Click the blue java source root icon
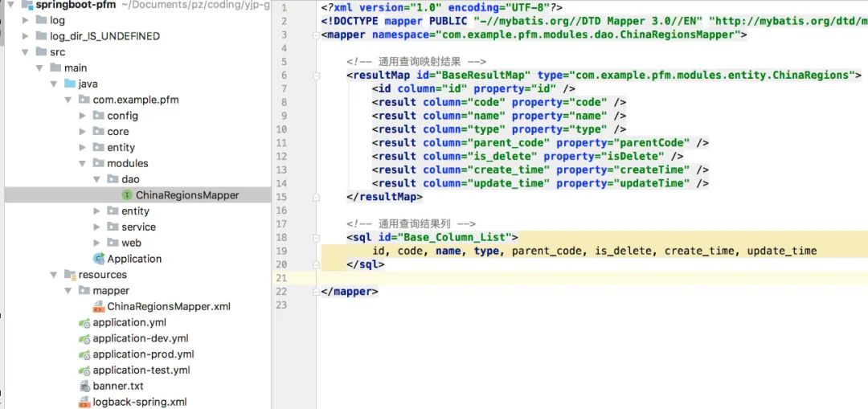Viewport: 868px width, 409px height. click(70, 84)
